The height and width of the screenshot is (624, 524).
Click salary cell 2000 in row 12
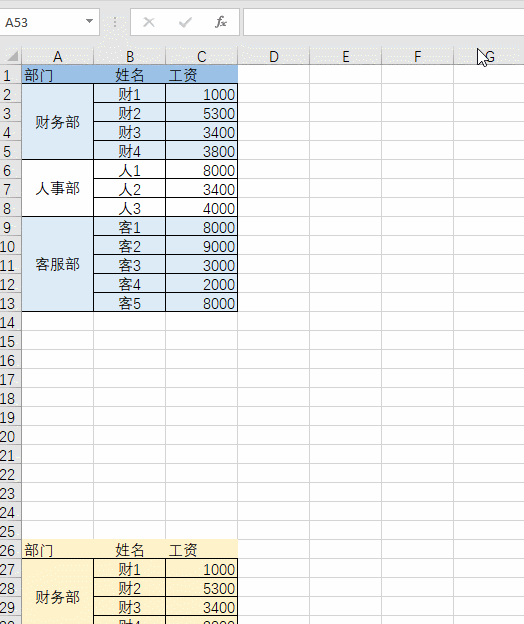tap(202, 284)
